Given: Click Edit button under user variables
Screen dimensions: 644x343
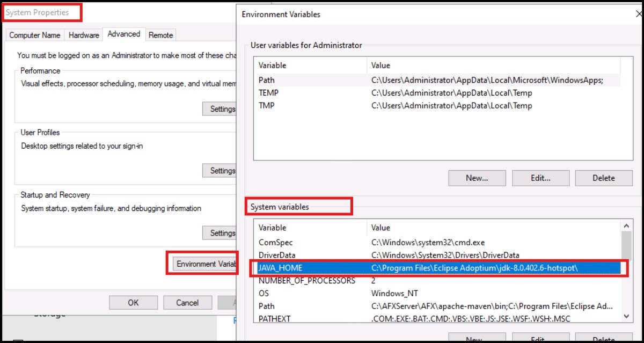Looking at the screenshot, I should (x=539, y=178).
